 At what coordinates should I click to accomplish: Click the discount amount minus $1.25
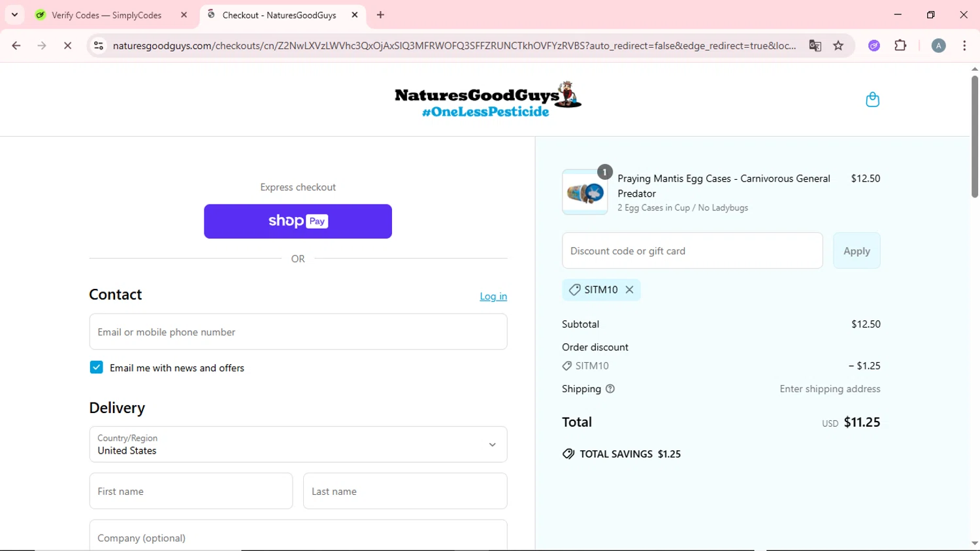[864, 366]
